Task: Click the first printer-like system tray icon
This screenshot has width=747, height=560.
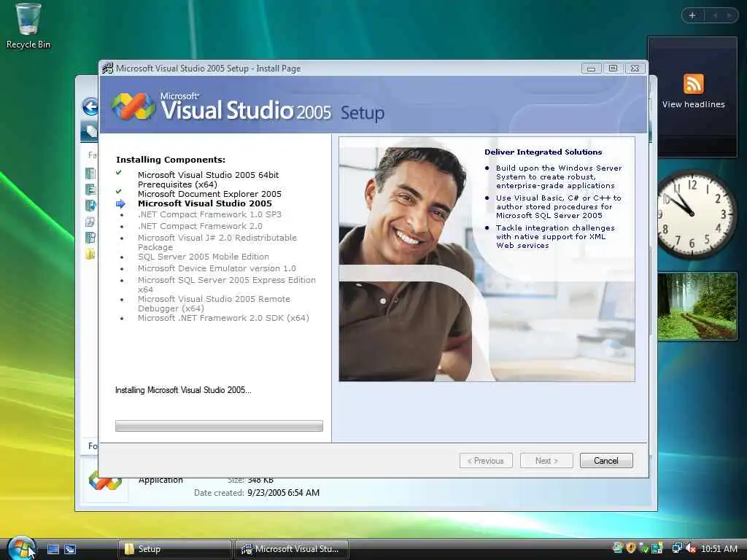Action: pyautogui.click(x=617, y=548)
